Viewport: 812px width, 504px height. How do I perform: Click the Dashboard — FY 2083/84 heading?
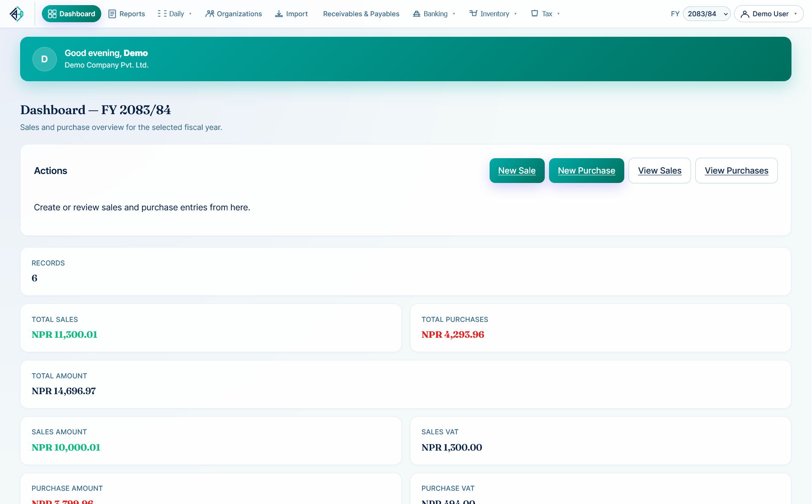point(95,110)
